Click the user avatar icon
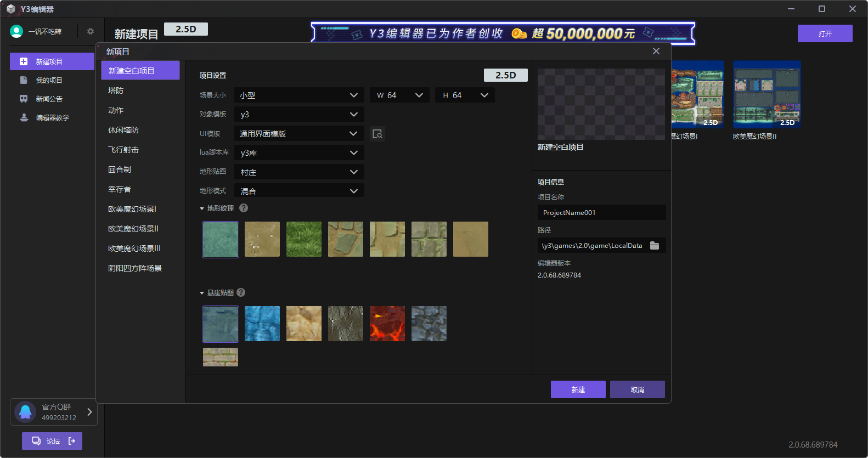 (16, 31)
